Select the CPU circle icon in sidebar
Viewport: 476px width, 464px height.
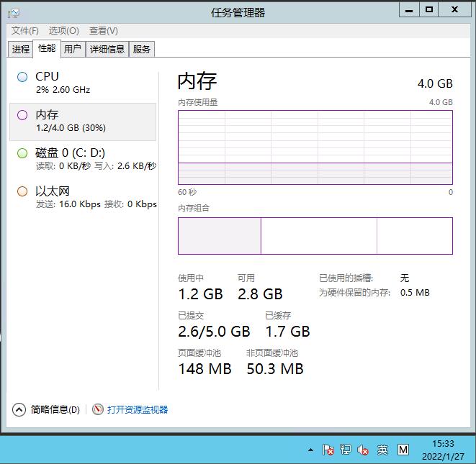coord(22,77)
